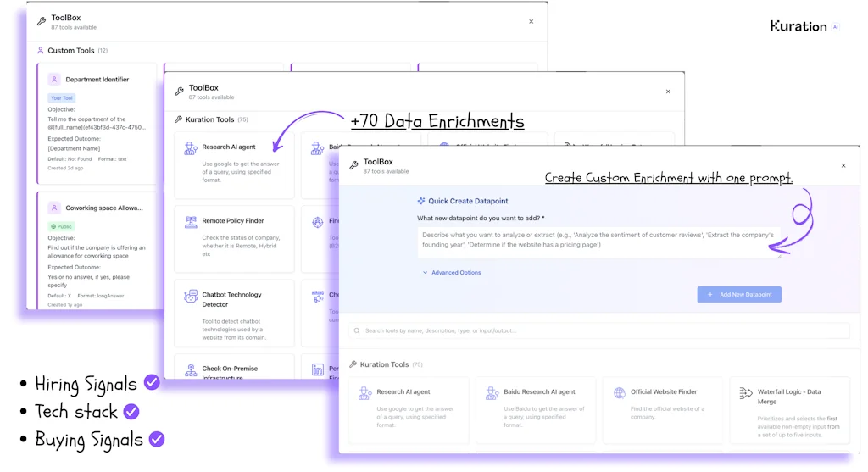Image resolution: width=868 pixels, height=472 pixels.
Task: Toggle the Tech stack checkmark
Action: [x=131, y=411]
